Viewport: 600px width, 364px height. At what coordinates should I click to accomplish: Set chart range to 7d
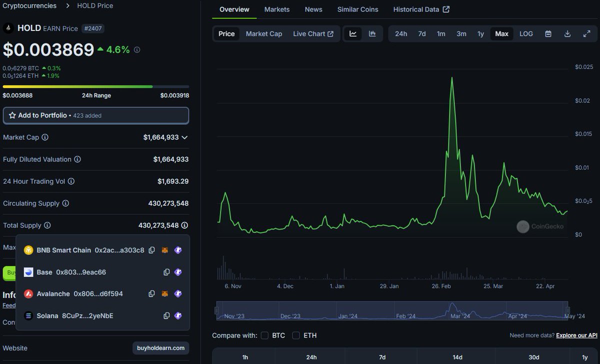point(422,34)
